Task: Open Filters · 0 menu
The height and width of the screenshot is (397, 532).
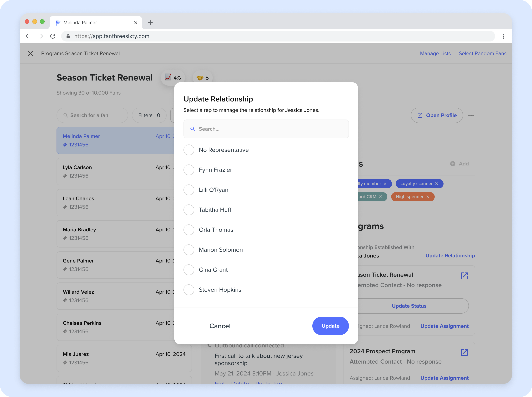Action: 149,115
